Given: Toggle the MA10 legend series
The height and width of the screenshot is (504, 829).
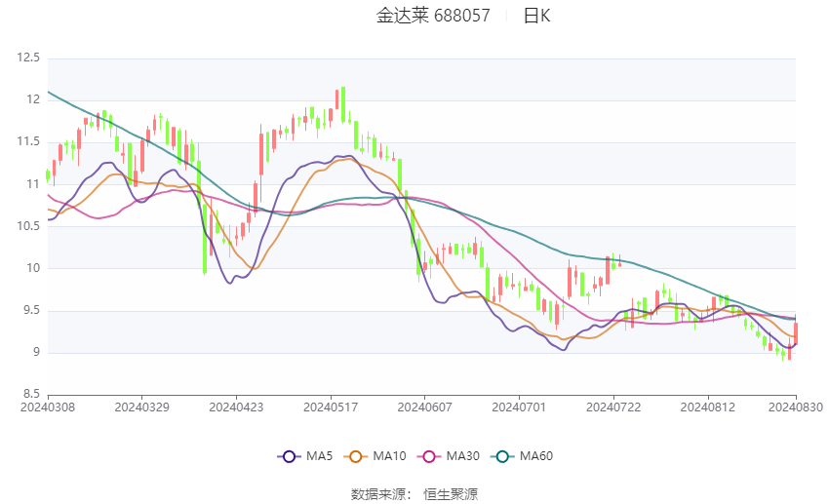Looking at the screenshot, I should pyautogui.click(x=375, y=456).
